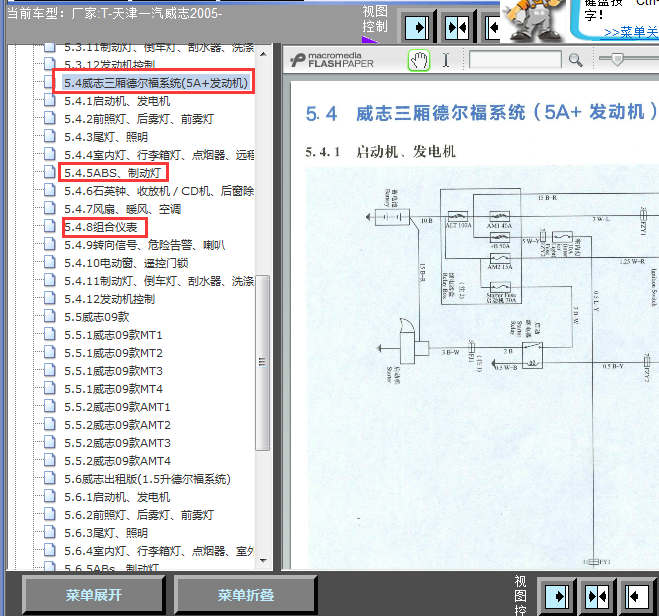The width and height of the screenshot is (659, 616).
Task: Open 5.6.1启动机、发电机 tree item
Action: pyautogui.click(x=117, y=497)
